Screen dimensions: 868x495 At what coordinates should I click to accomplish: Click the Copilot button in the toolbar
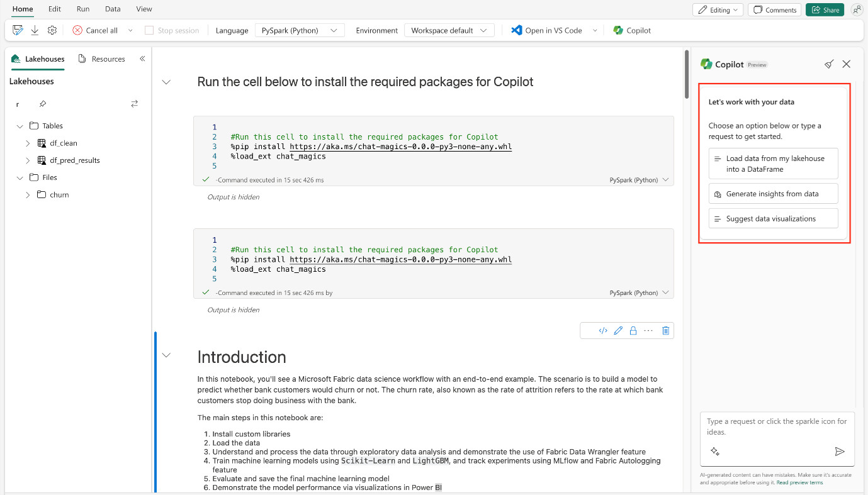(x=632, y=30)
